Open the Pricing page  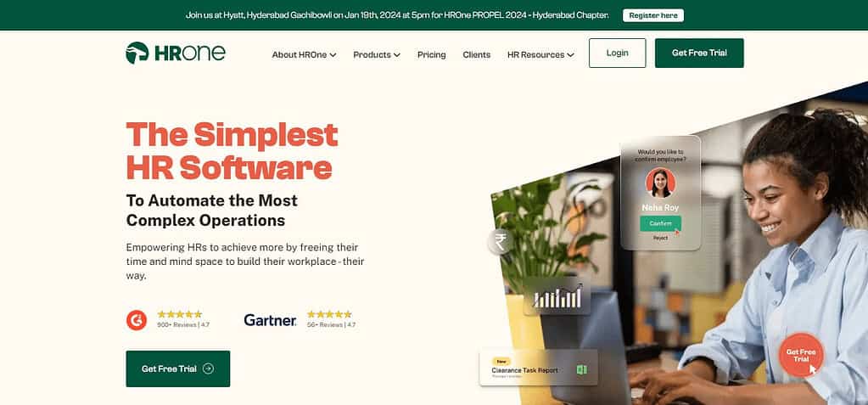pos(431,54)
